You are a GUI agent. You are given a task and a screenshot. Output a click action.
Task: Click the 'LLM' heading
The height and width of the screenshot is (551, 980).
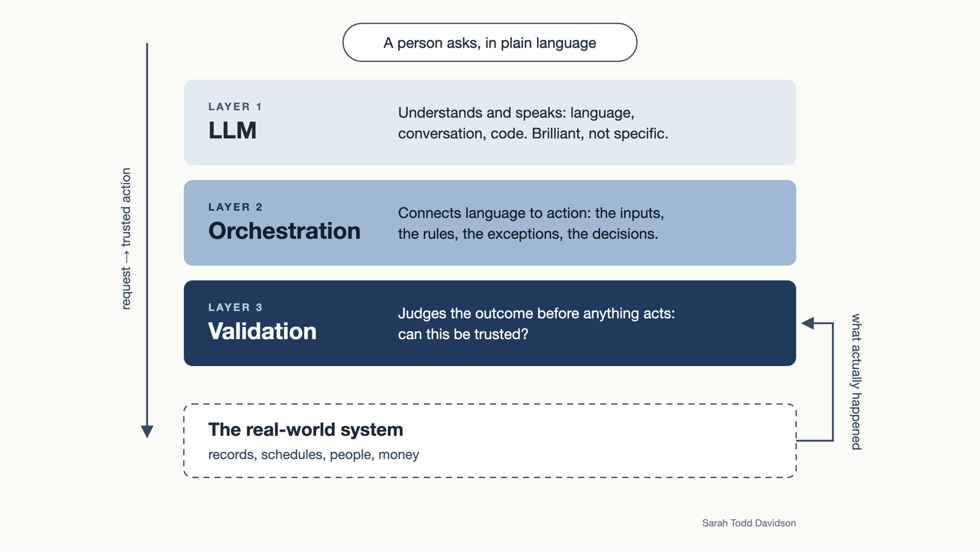232,130
